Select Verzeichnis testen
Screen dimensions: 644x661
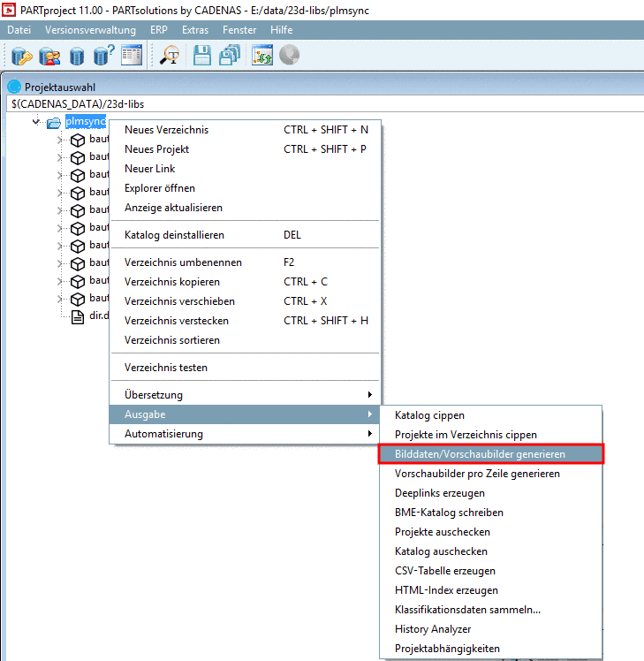pyautogui.click(x=245, y=368)
